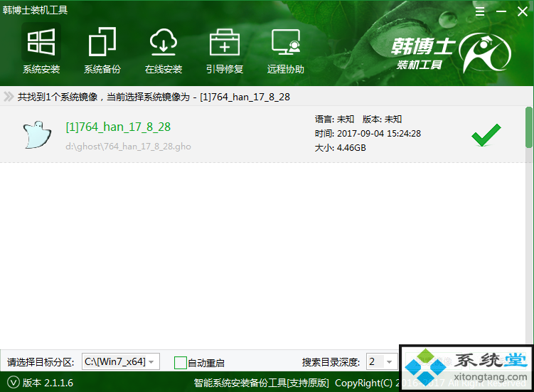
Task: Click the 版本 2.1.1.6 text
Action: point(48,383)
